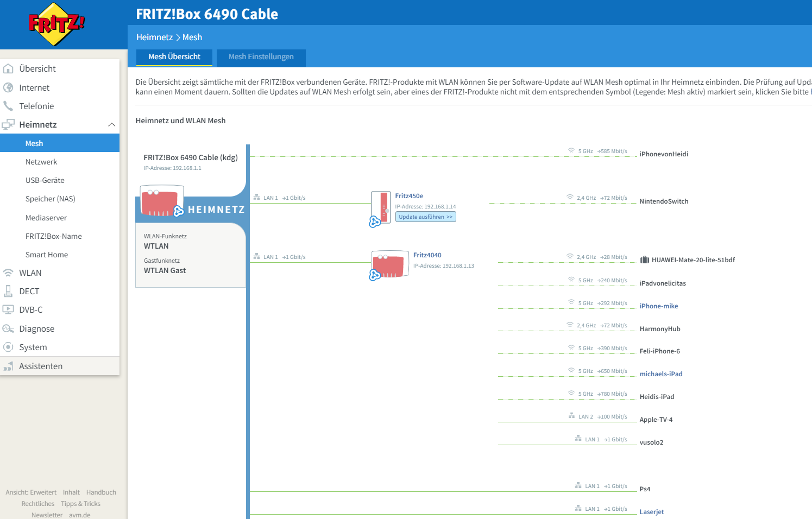812x519 pixels.
Task: Open Netzwerk in the Heimnetz submenu
Action: coord(41,162)
